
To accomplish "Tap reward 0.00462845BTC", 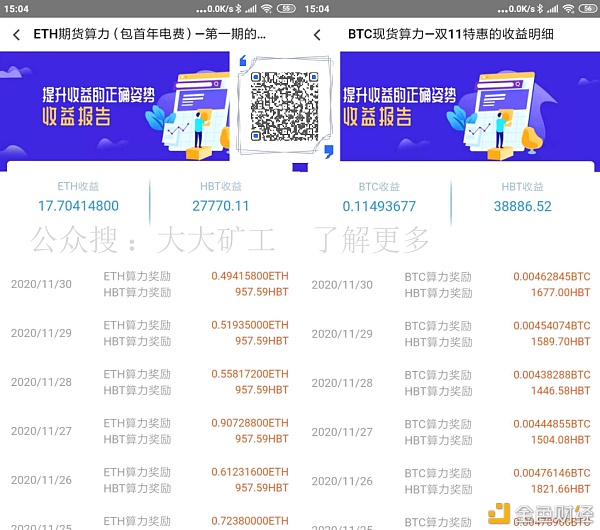I will [552, 276].
